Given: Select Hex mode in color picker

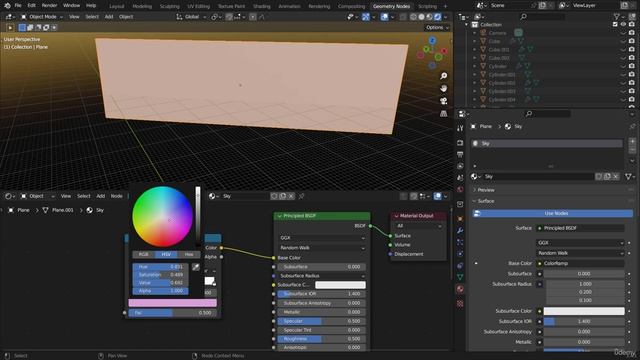Looking at the screenshot, I should tap(189, 254).
